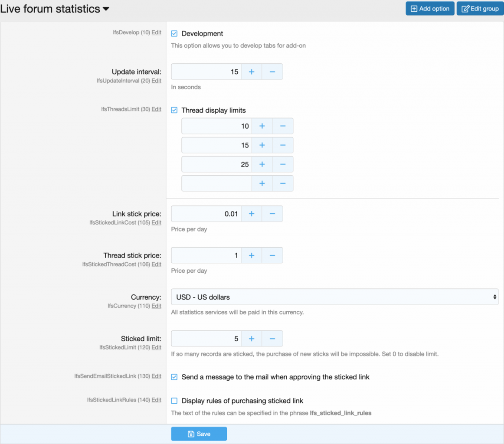Viewport: 504px width, 444px height.
Task: Uncheck the Development checkbox
Action: click(174, 33)
